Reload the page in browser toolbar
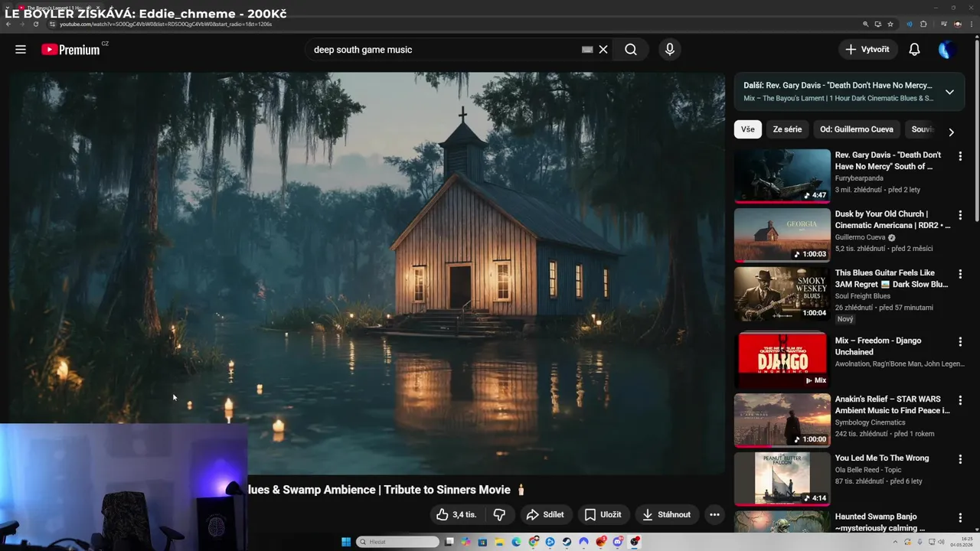The image size is (980, 551). 36,24
